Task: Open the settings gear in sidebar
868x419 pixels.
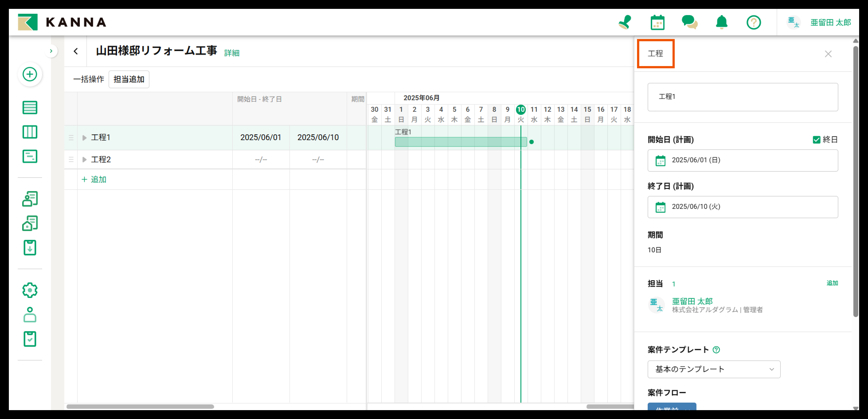Action: [x=30, y=290]
